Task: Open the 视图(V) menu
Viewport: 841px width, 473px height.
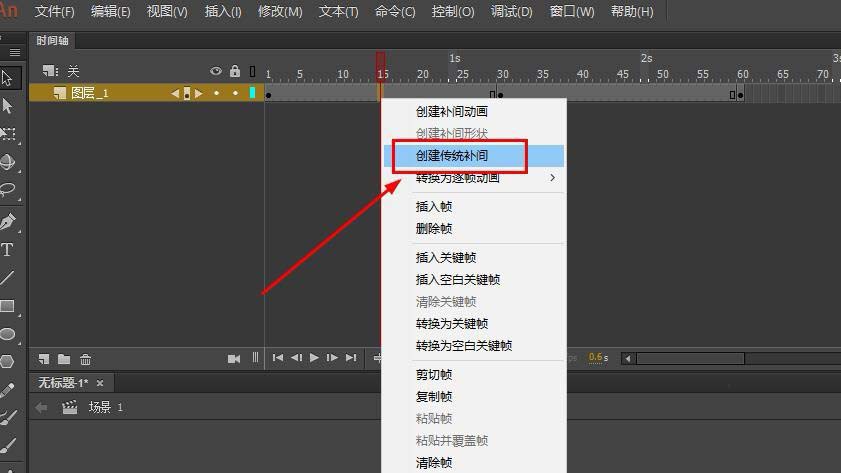Action: click(167, 11)
